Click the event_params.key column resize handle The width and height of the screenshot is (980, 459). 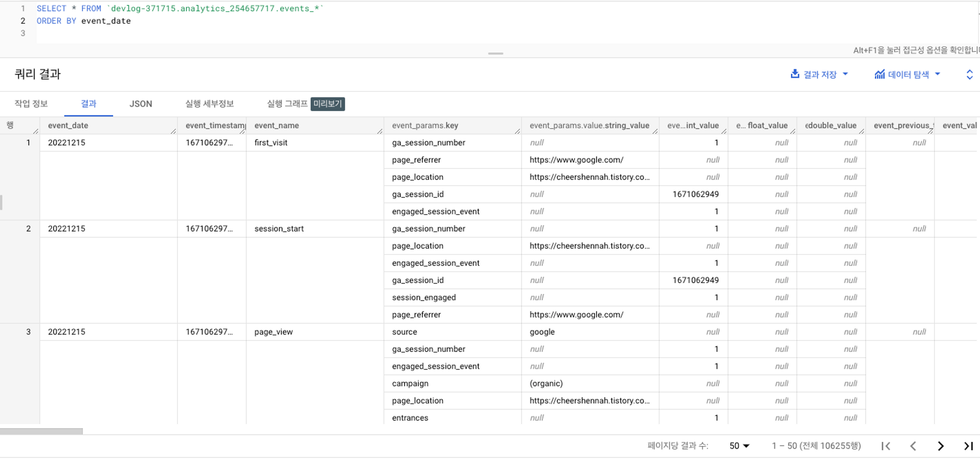517,131
